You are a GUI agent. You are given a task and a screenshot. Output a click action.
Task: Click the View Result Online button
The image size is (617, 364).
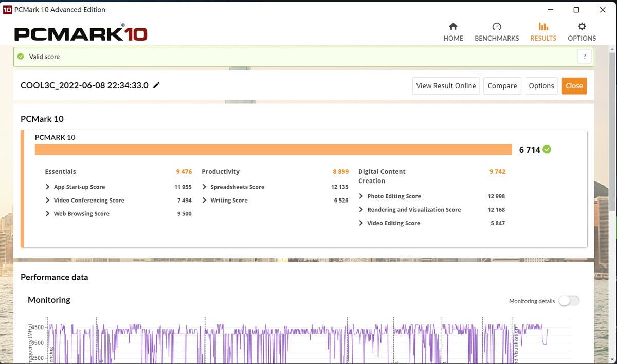pos(446,86)
